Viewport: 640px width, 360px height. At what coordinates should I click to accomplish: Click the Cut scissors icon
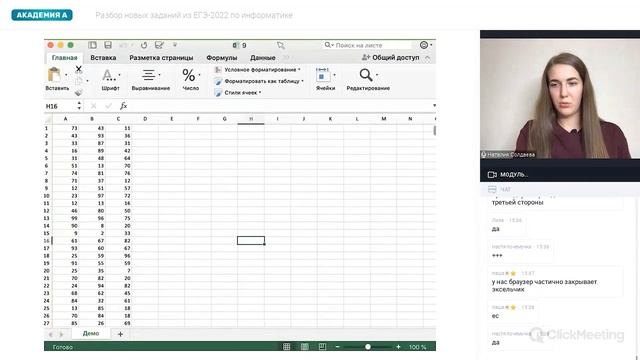pyautogui.click(x=79, y=69)
